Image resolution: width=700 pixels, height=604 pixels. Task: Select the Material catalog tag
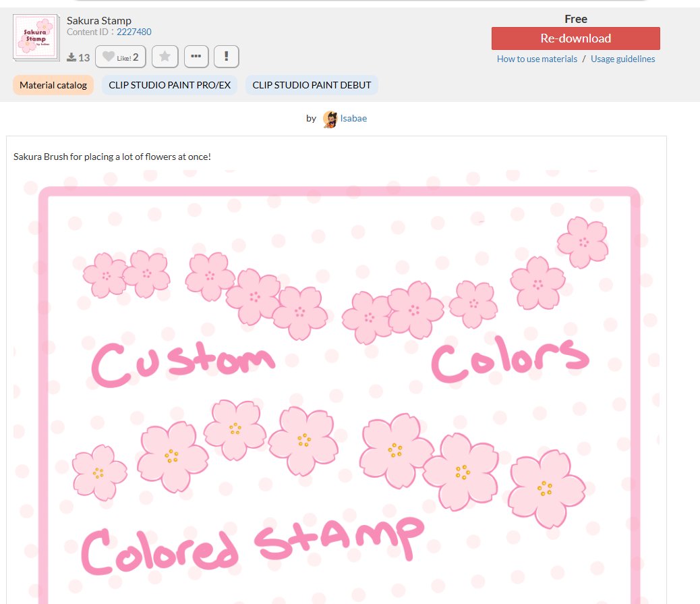(53, 85)
